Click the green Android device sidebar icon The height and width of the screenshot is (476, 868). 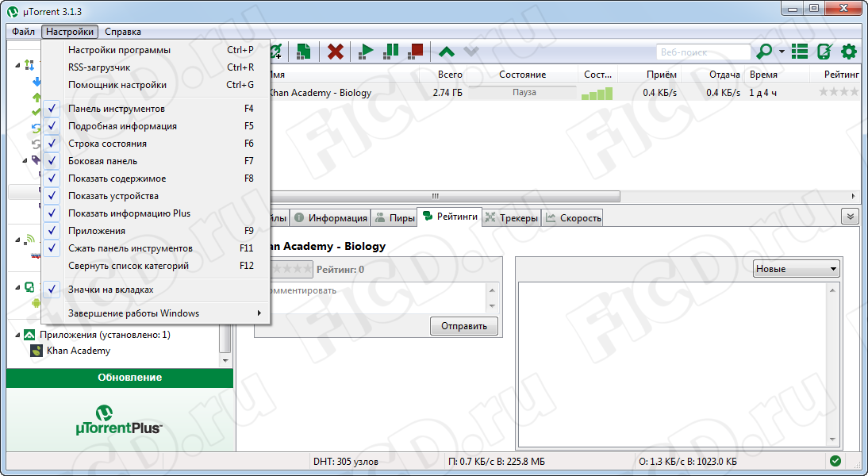pos(36,303)
